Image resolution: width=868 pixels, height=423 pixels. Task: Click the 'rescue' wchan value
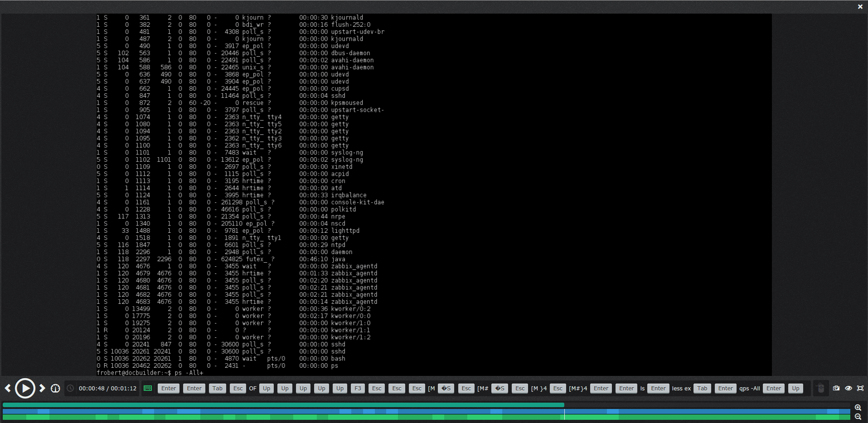pos(253,103)
